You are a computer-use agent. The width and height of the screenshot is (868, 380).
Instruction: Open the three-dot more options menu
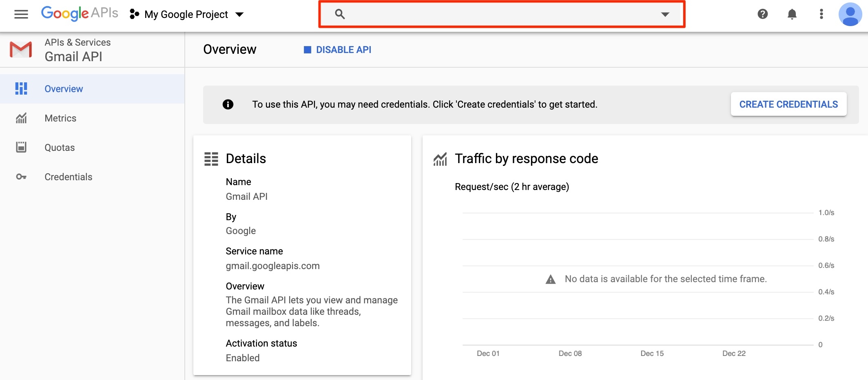(821, 14)
